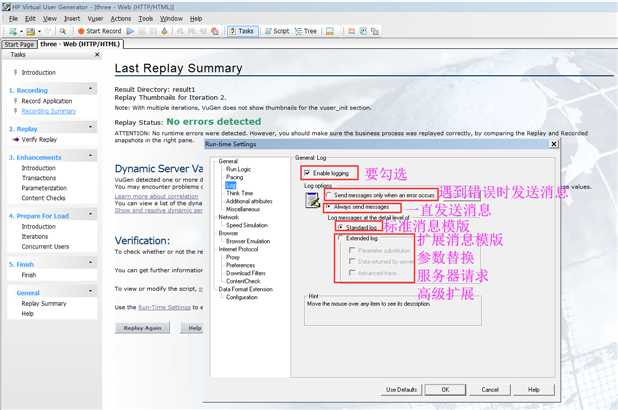Select Browser Emulation in settings tree

tap(248, 241)
